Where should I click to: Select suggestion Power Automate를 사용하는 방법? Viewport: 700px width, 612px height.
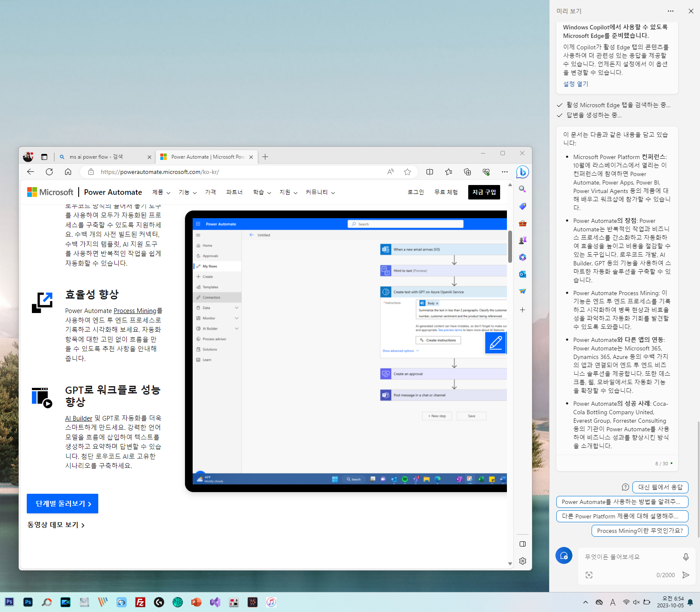[622, 502]
